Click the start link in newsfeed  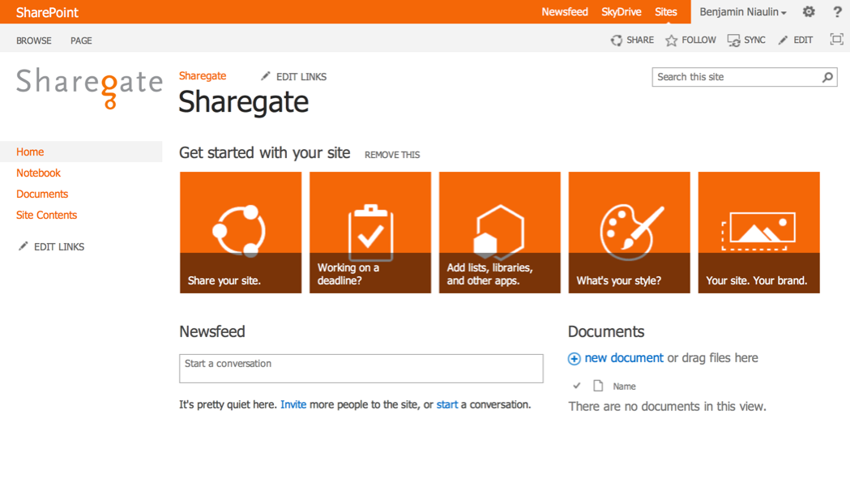coord(447,405)
